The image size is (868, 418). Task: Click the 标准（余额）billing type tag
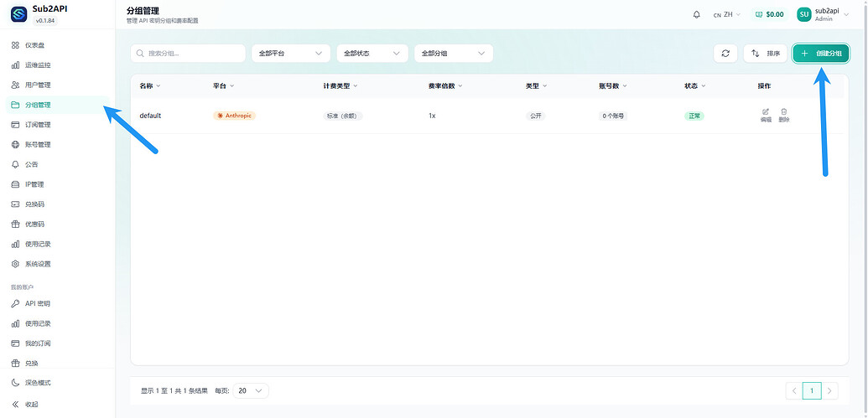[343, 116]
